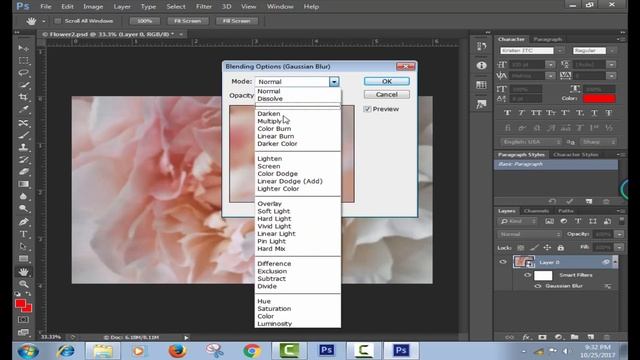Viewport: 640px width, 360px height.
Task: Toggle the Preview checkbox
Action: [367, 109]
